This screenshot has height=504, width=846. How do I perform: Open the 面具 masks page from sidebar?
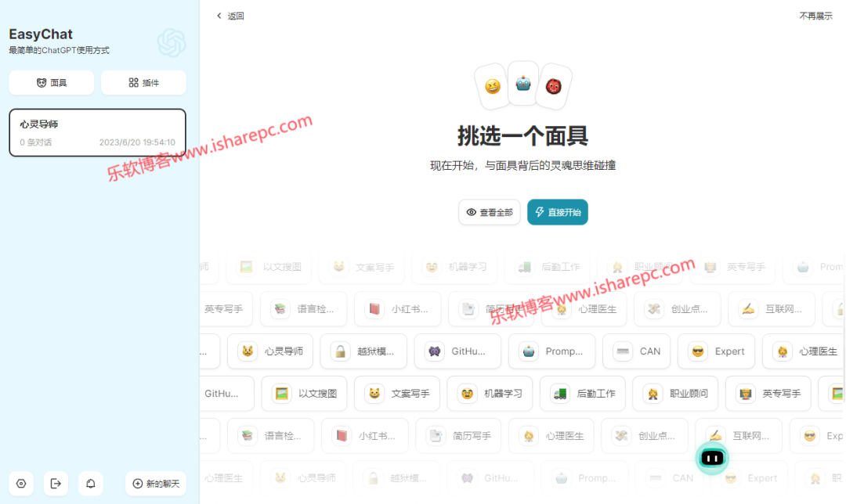51,82
